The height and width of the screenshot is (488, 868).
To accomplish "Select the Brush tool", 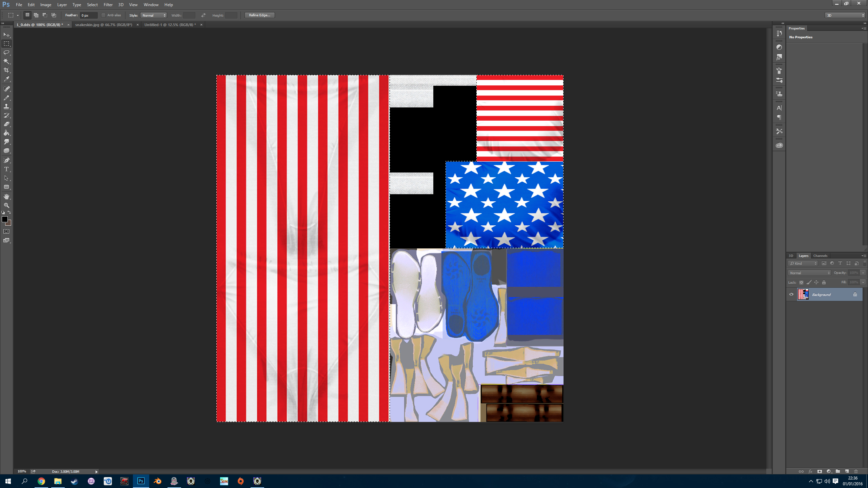I will coord(6,98).
